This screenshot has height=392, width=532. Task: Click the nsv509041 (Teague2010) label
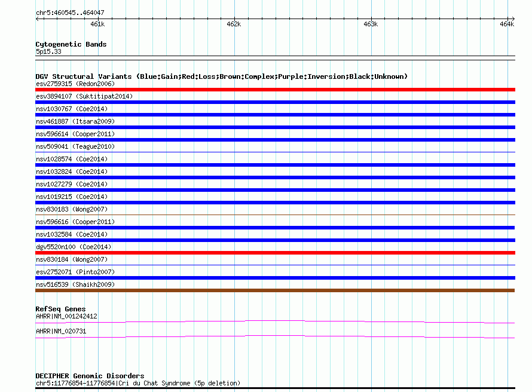(x=75, y=146)
